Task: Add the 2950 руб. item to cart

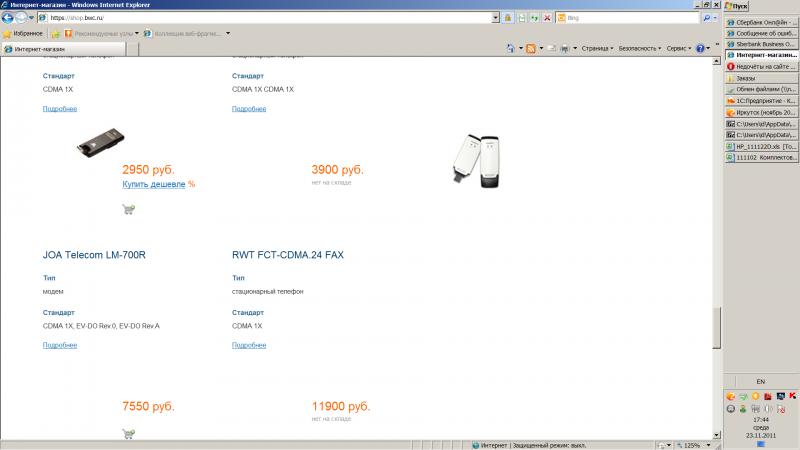Action: (x=129, y=209)
